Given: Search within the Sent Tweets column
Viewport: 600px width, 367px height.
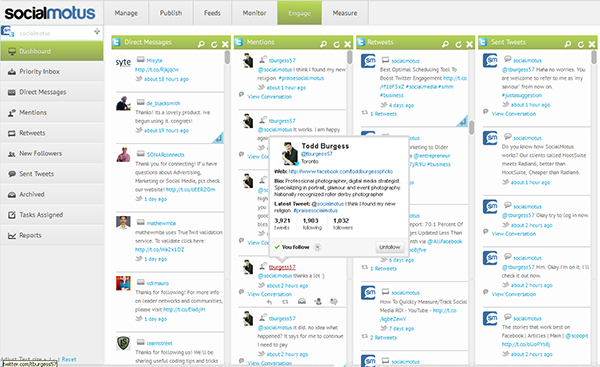Looking at the screenshot, I should coord(568,44).
